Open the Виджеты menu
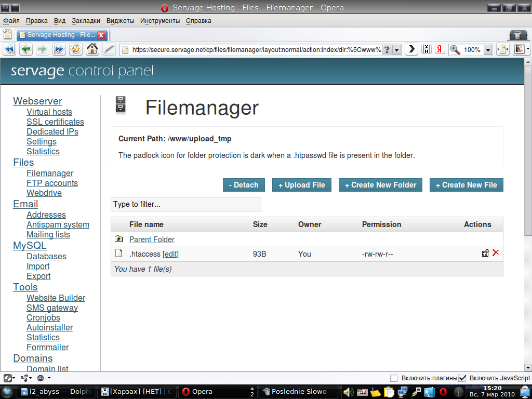Image resolution: width=532 pixels, height=399 pixels. click(121, 21)
